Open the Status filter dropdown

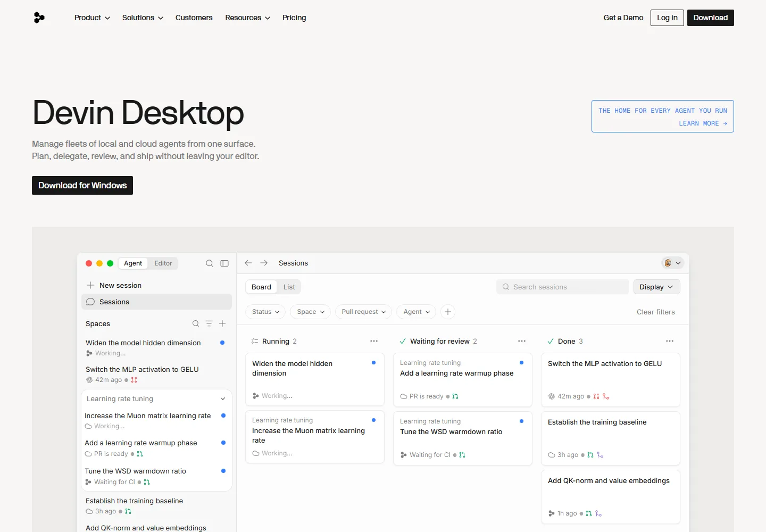click(265, 312)
